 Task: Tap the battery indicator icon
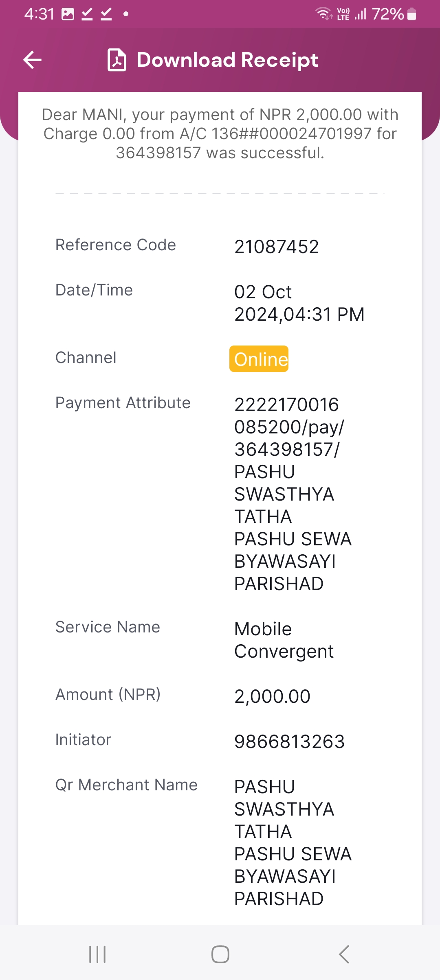click(x=412, y=14)
